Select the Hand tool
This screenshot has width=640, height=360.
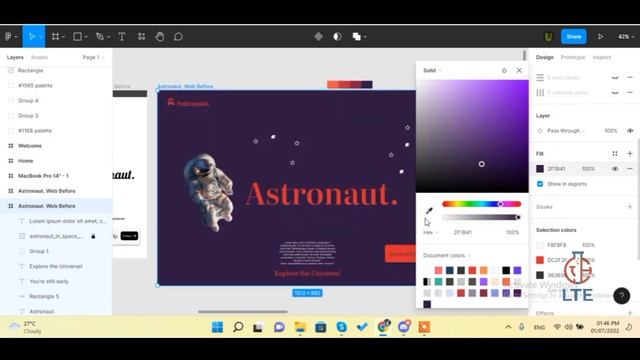[x=160, y=37]
